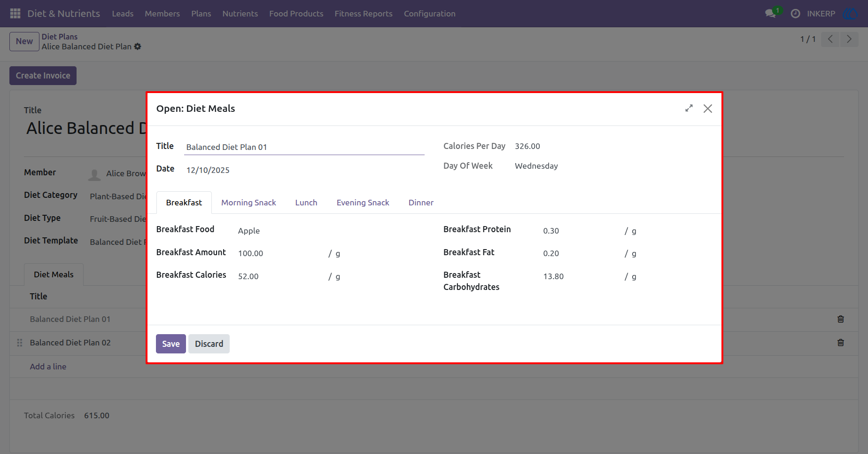
Task: Open gear settings next to Alice Balanced Diet Plan
Action: pyautogui.click(x=138, y=47)
